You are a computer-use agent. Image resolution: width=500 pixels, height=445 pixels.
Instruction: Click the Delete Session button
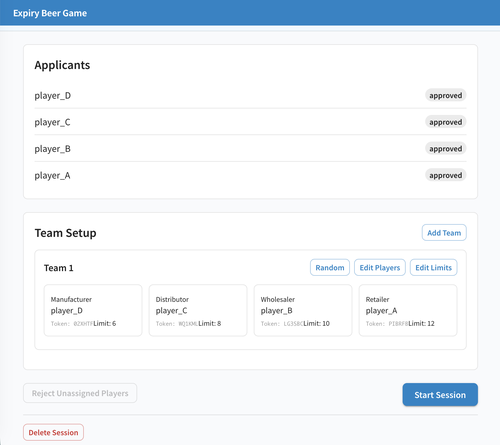53,432
